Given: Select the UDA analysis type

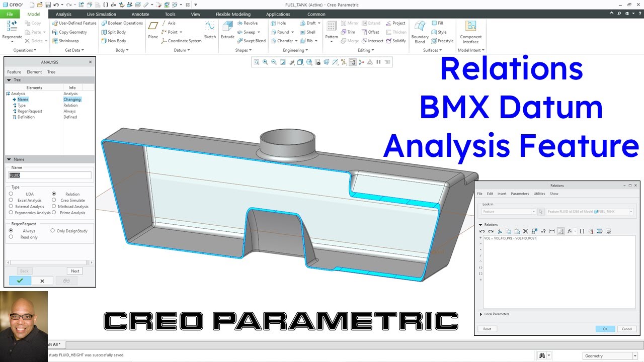Looking at the screenshot, I should click(x=11, y=194).
